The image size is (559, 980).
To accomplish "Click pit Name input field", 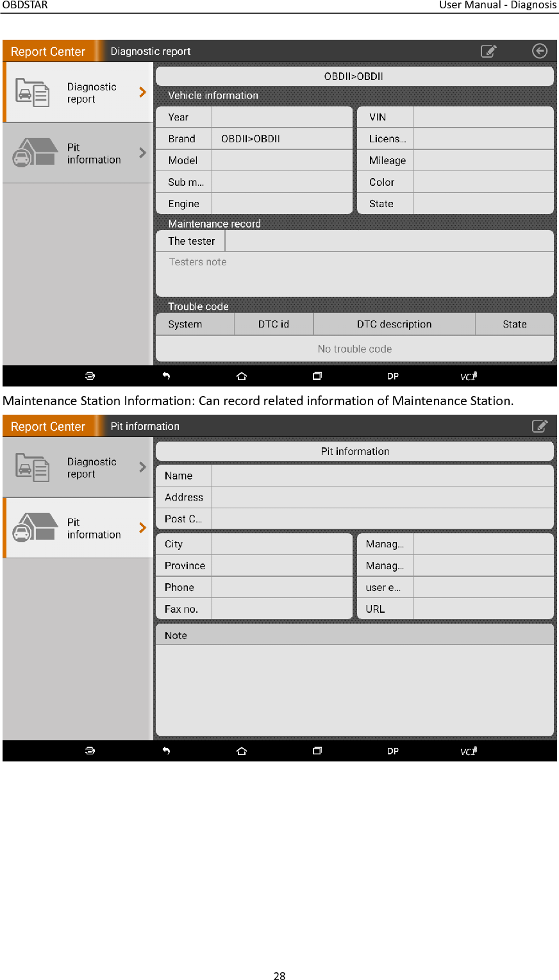I will coord(383,476).
